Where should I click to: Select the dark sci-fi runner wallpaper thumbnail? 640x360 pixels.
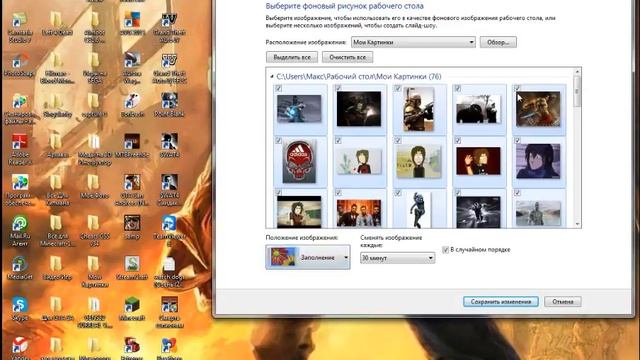click(x=478, y=212)
